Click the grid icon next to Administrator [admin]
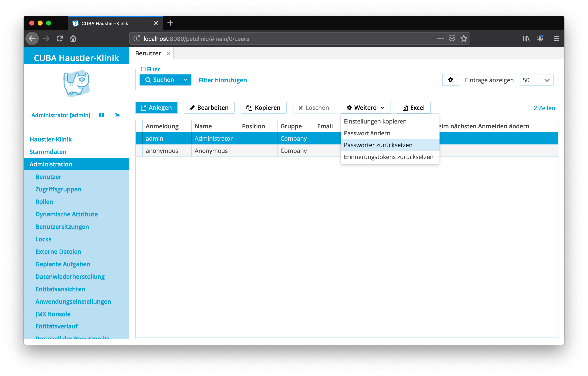Screen dimensions: 588x376 101,115
